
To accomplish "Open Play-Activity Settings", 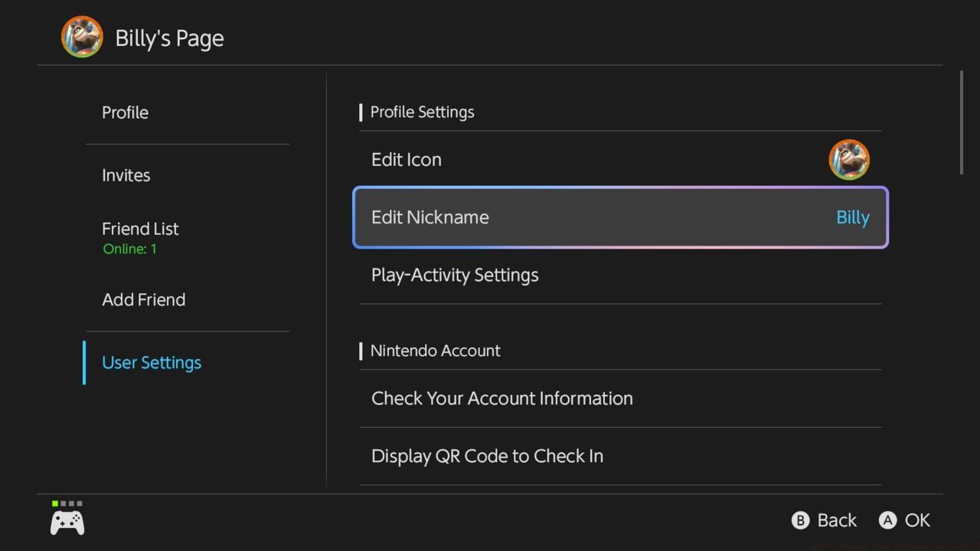I will tap(455, 275).
